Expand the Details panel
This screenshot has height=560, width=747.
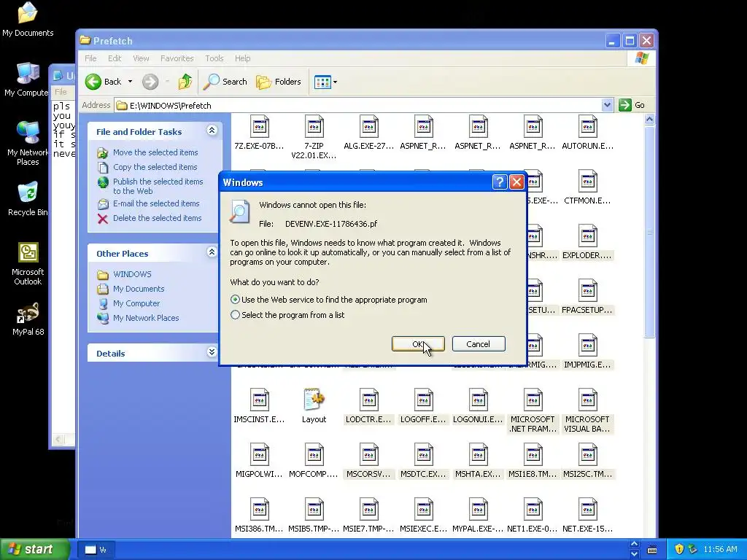(x=212, y=352)
